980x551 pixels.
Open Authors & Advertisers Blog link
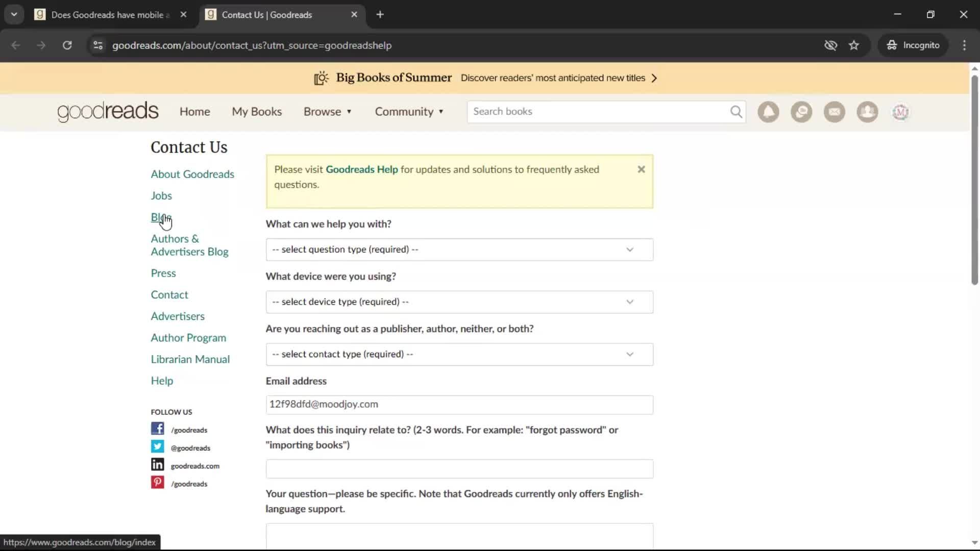(189, 245)
